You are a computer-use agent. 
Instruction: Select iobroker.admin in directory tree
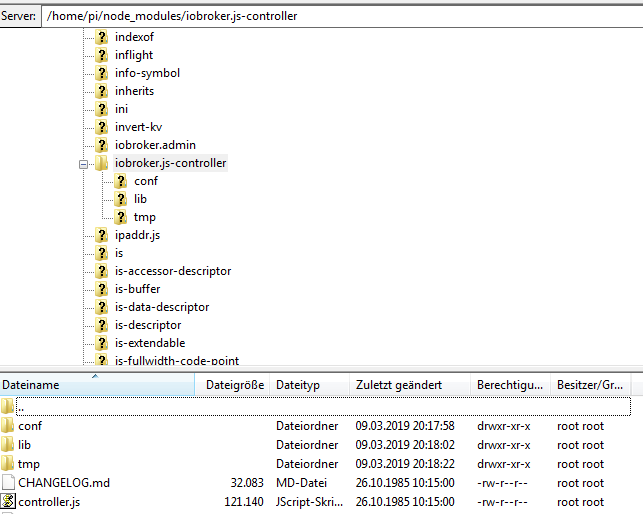click(x=155, y=145)
